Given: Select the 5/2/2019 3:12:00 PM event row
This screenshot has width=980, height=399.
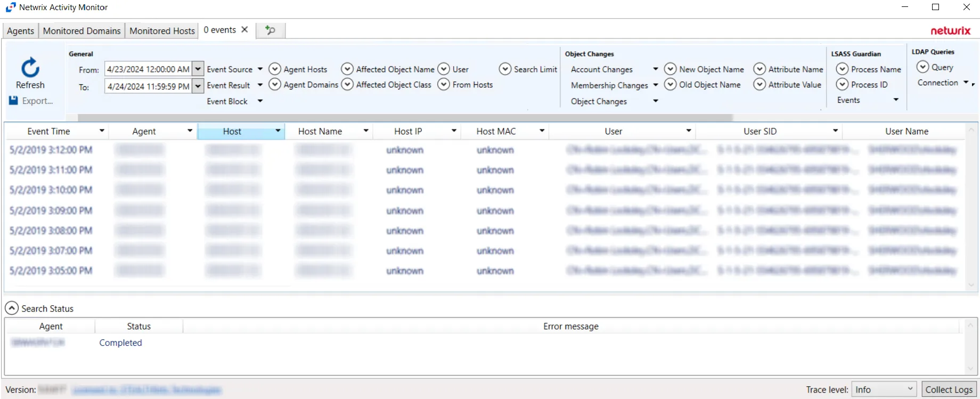Looking at the screenshot, I should (485, 150).
